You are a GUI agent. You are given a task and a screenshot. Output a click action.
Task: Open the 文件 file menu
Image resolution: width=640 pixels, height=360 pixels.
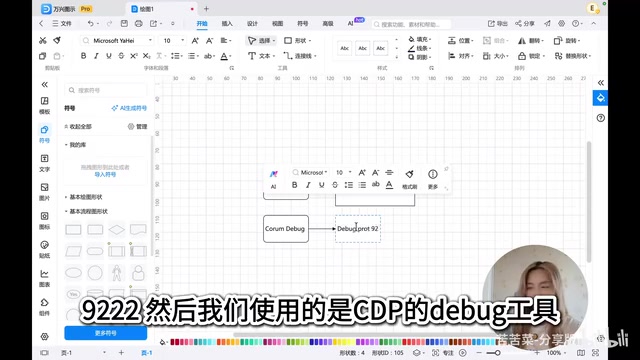tap(62, 24)
